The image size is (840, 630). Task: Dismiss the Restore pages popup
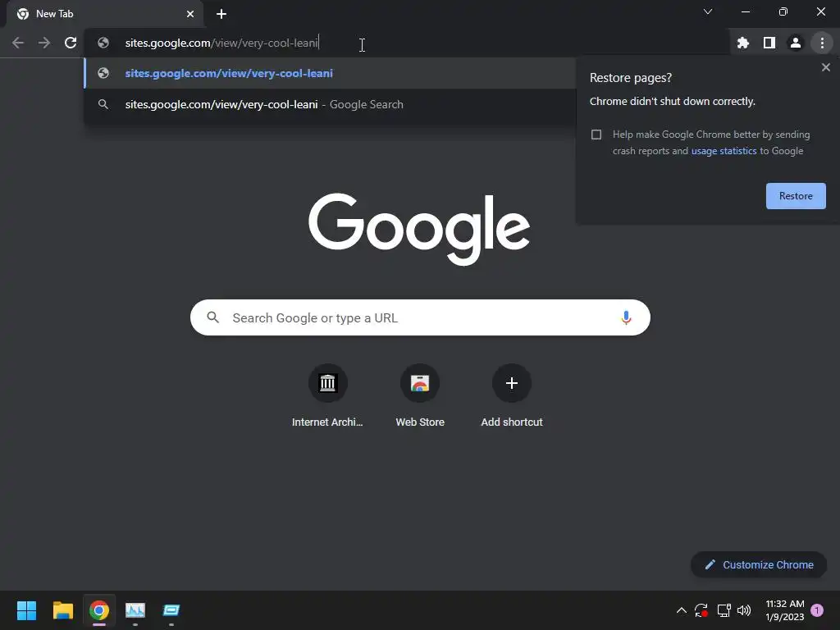tap(826, 67)
